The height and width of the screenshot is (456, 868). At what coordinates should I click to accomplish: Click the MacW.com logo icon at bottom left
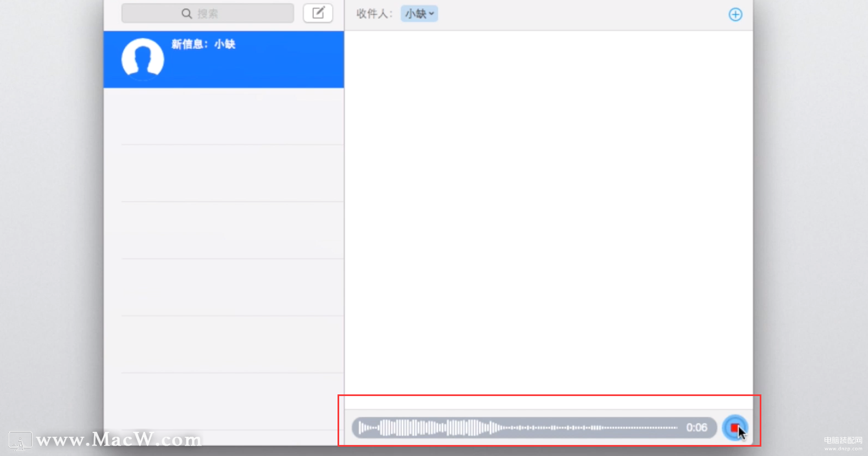(20, 441)
